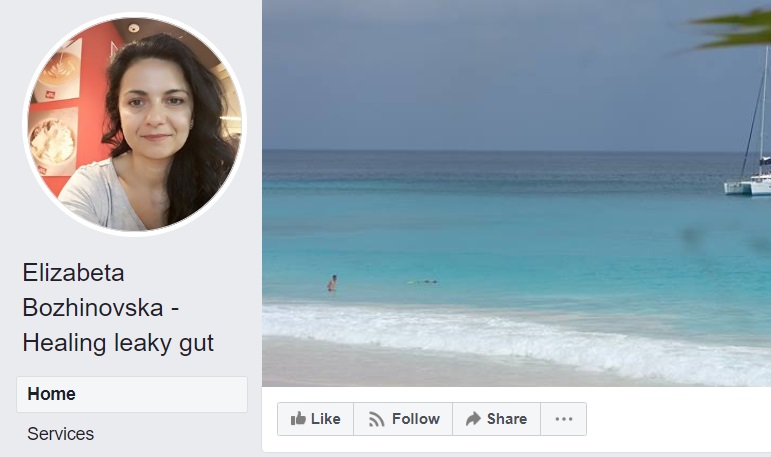This screenshot has height=457, width=771.
Task: Click the swimmer standing in the water
Action: (x=332, y=283)
